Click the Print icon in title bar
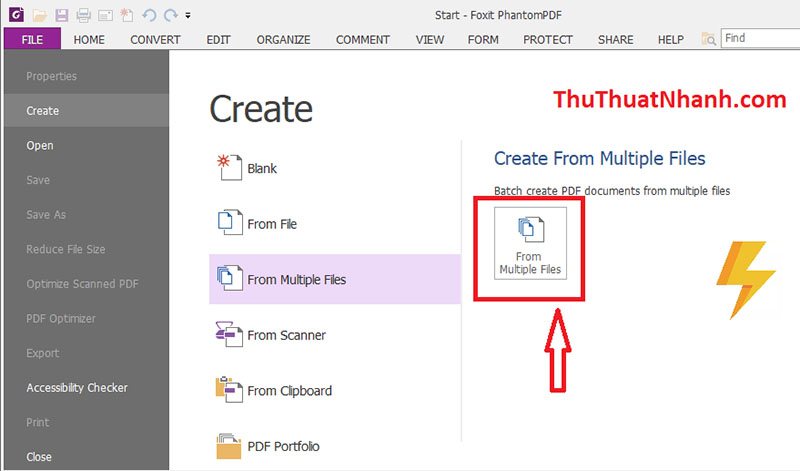The height and width of the screenshot is (471, 800). tap(83, 15)
